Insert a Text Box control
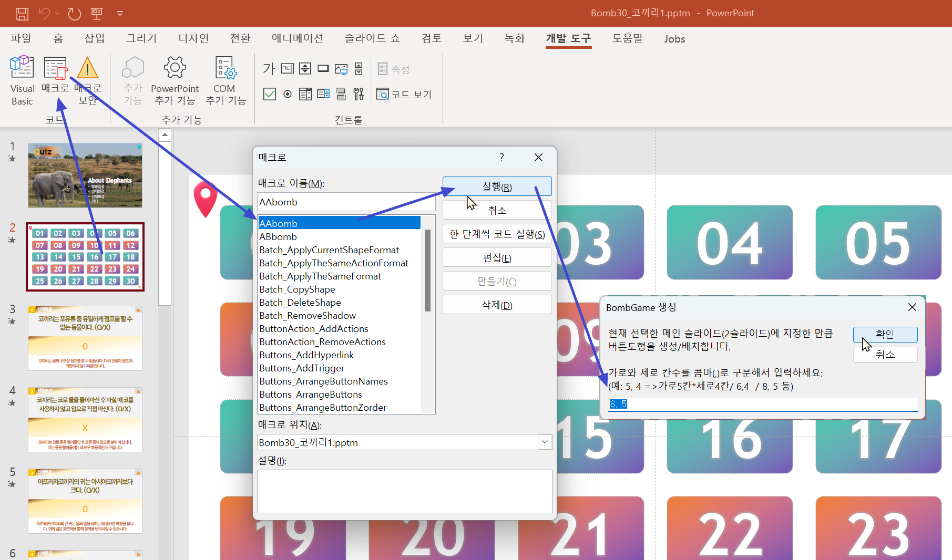Screen dimensions: 952x560 [288, 69]
